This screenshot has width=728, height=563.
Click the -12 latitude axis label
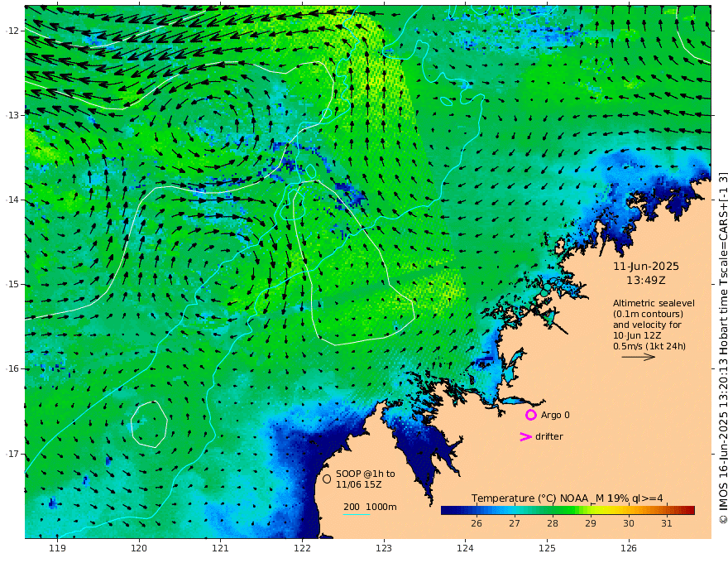12,31
